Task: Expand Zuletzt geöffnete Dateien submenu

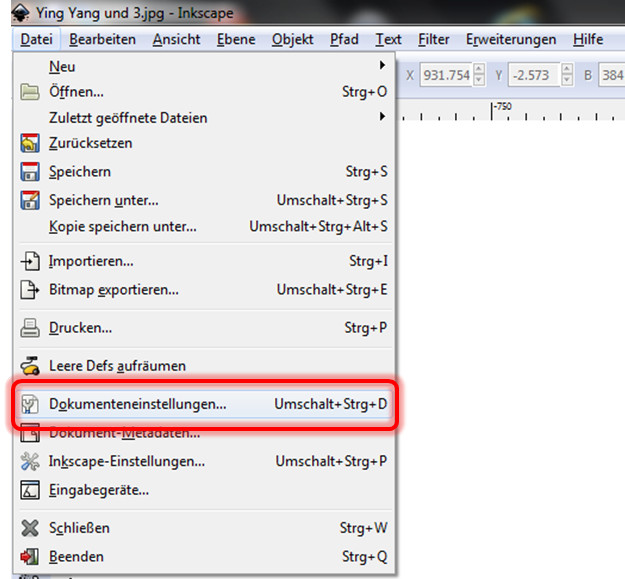Action: pos(204,118)
